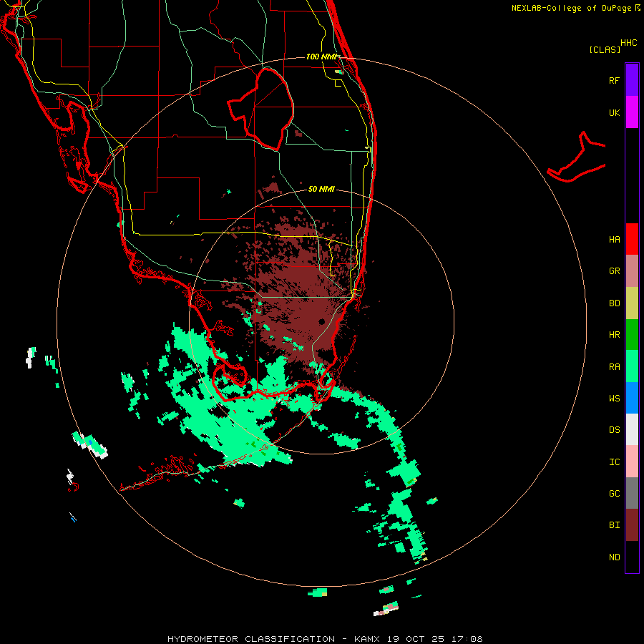Click the ND legend label
Screen dimensions: 644x644
[x=614, y=557]
